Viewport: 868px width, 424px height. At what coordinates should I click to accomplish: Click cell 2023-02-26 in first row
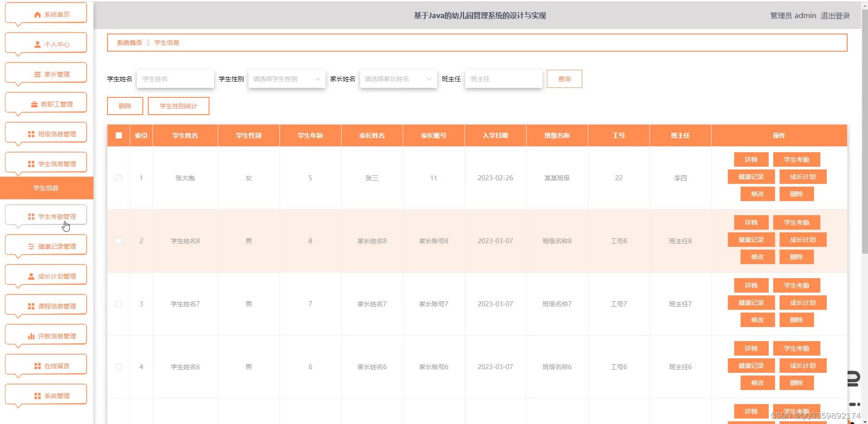(496, 178)
